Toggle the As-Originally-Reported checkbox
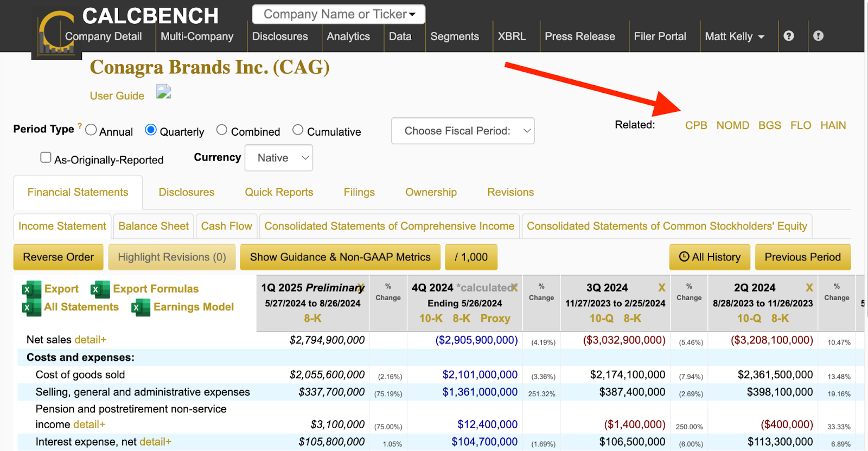This screenshot has width=868, height=451. point(46,157)
